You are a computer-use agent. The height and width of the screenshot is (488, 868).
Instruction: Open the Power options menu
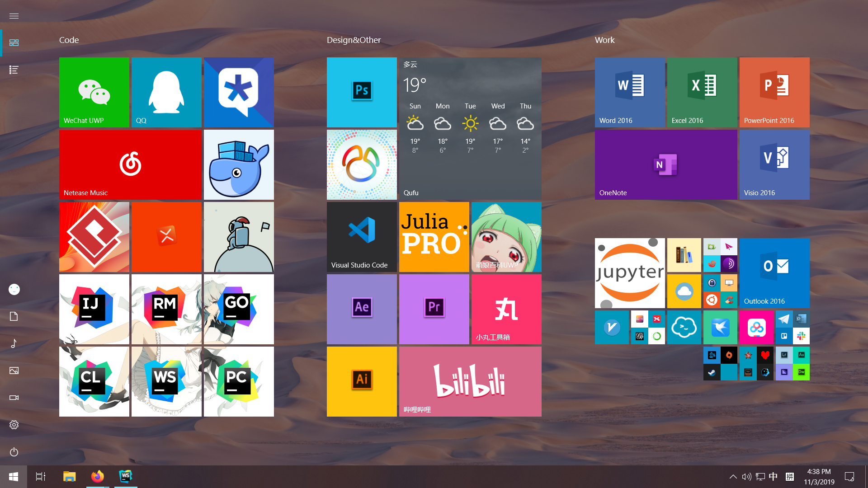click(14, 452)
